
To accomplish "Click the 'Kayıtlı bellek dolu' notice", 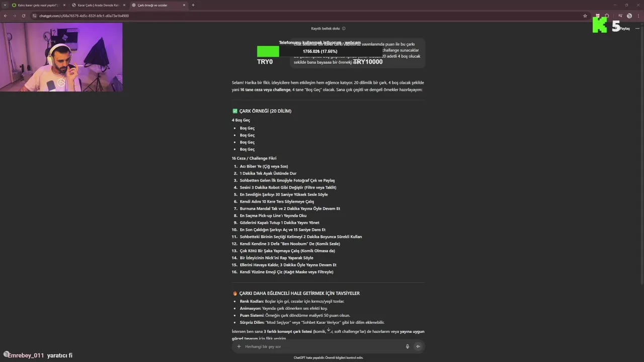I will [x=326, y=29].
